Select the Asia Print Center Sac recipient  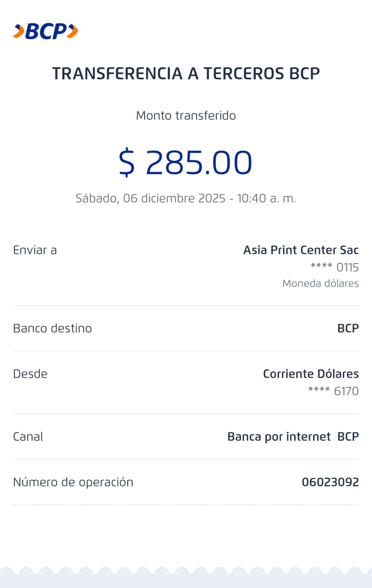(x=301, y=250)
